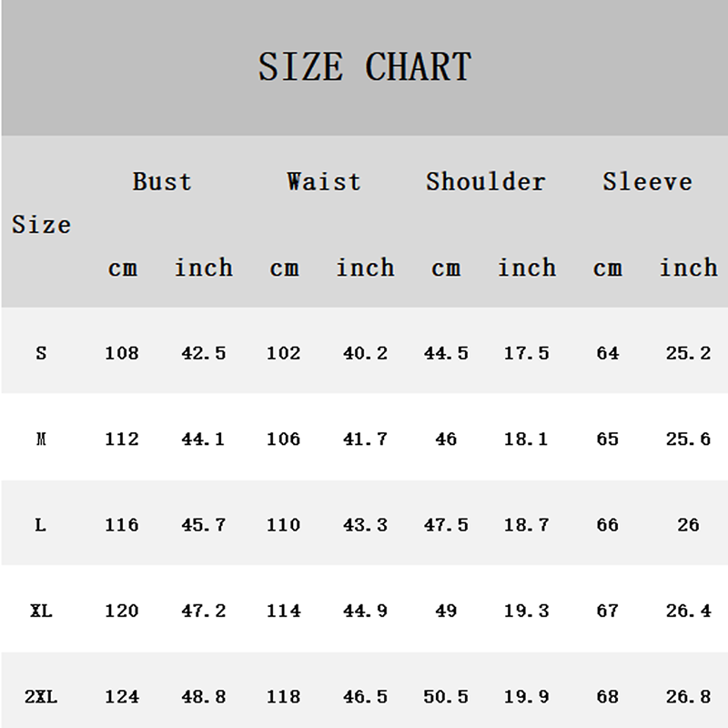Click the Shoulder column header

coord(485,181)
